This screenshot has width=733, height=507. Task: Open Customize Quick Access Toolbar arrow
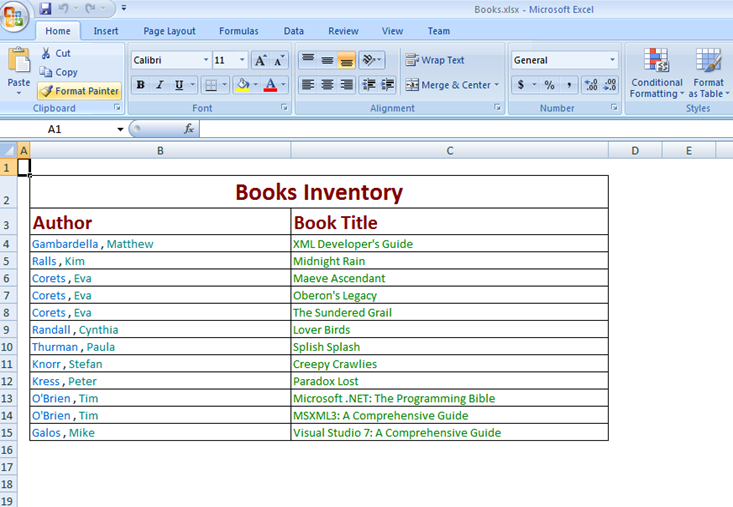pos(124,8)
